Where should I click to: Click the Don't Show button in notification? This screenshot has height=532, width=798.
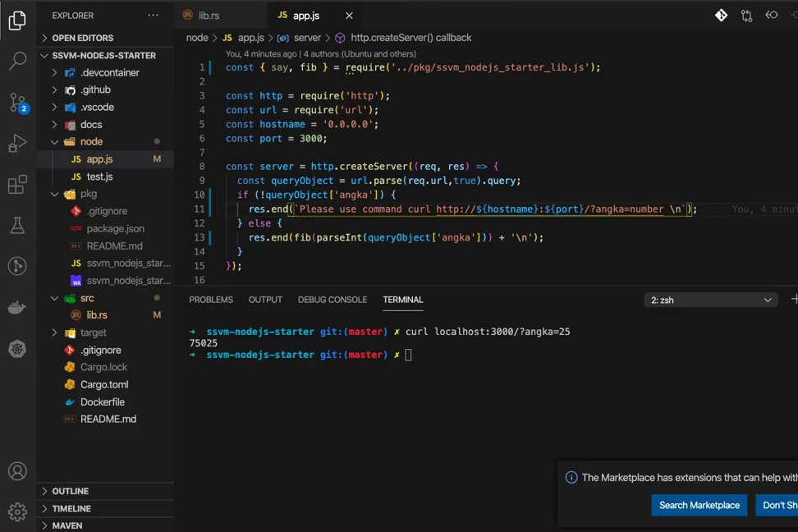(x=777, y=505)
